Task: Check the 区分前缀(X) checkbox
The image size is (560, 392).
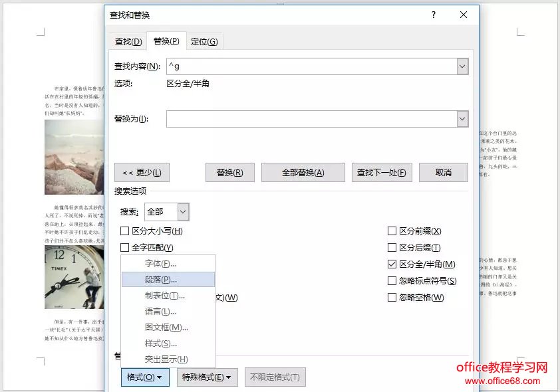Action: click(392, 231)
